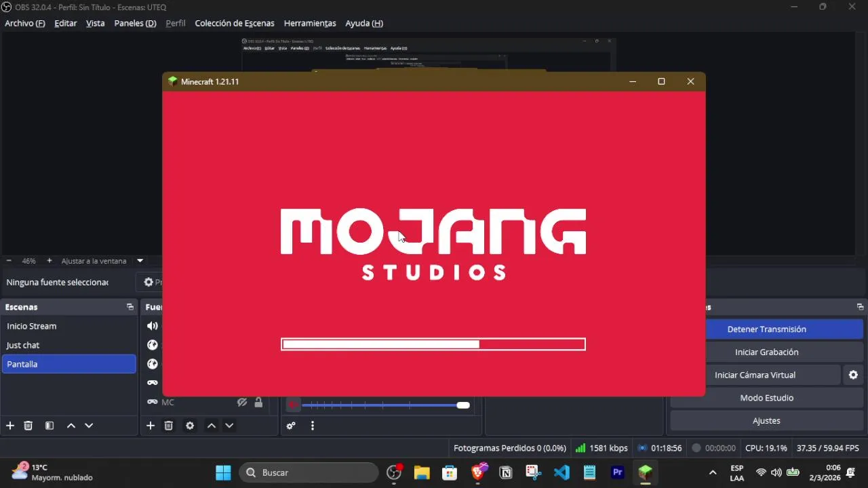
Task: Toggle the lock on the MC source
Action: click(258, 403)
